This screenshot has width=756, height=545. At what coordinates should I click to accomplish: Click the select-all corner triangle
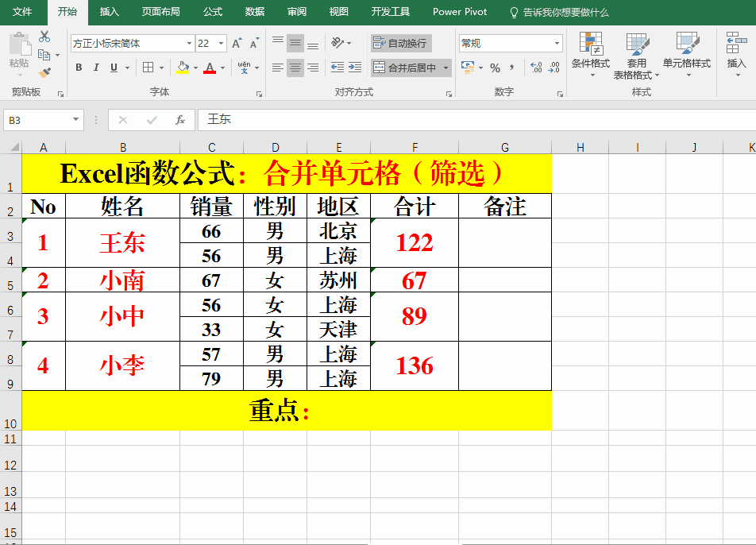pos(14,147)
